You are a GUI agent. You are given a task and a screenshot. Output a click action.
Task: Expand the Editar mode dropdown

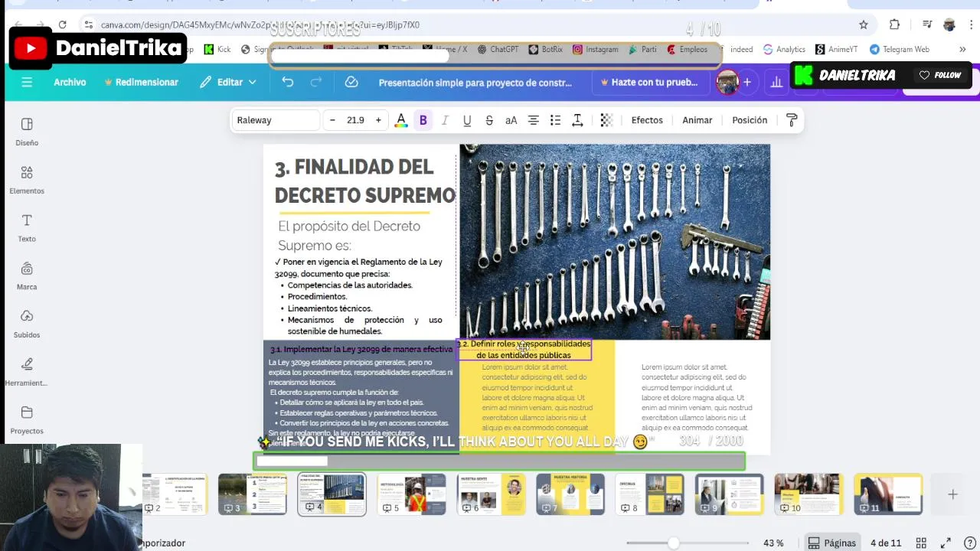click(228, 82)
